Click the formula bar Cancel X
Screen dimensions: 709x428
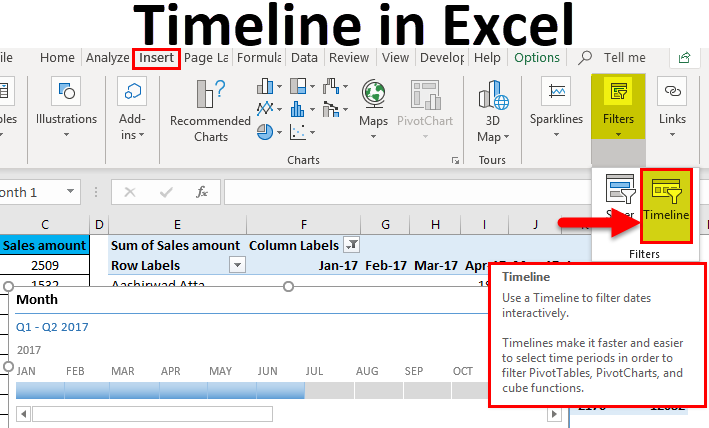click(x=130, y=192)
